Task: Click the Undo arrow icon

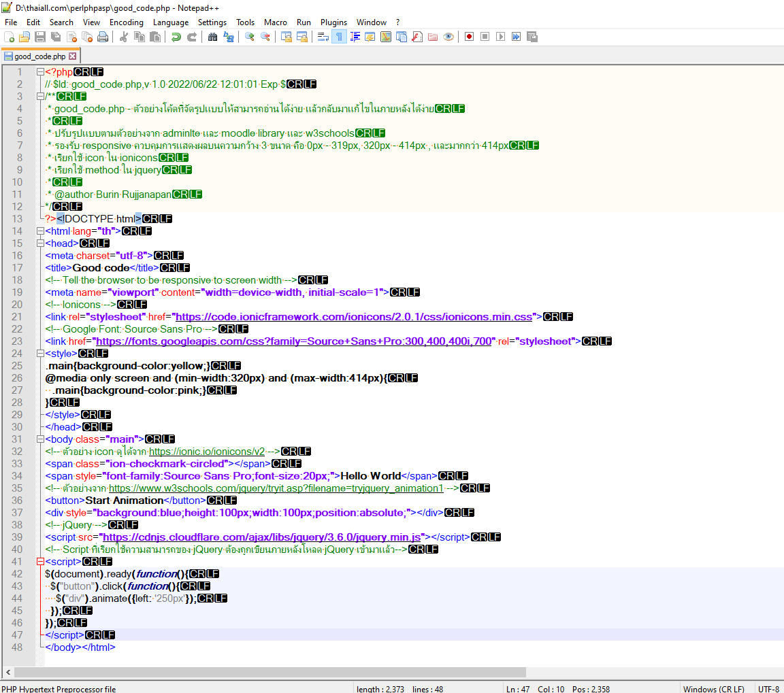Action: click(176, 37)
